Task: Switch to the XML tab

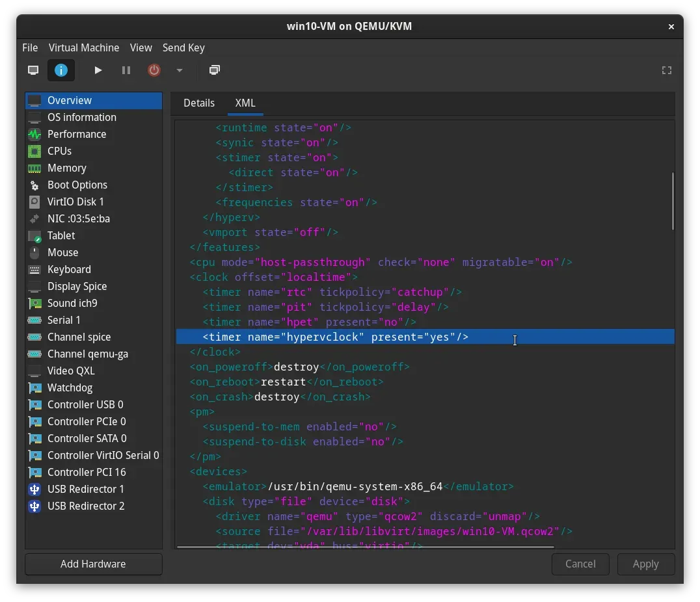Action: point(245,103)
